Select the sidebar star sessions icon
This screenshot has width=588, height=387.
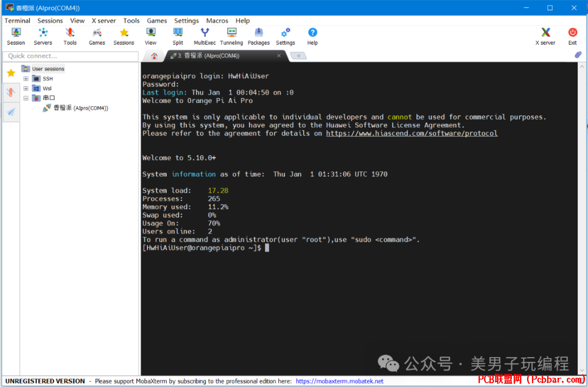(x=11, y=73)
